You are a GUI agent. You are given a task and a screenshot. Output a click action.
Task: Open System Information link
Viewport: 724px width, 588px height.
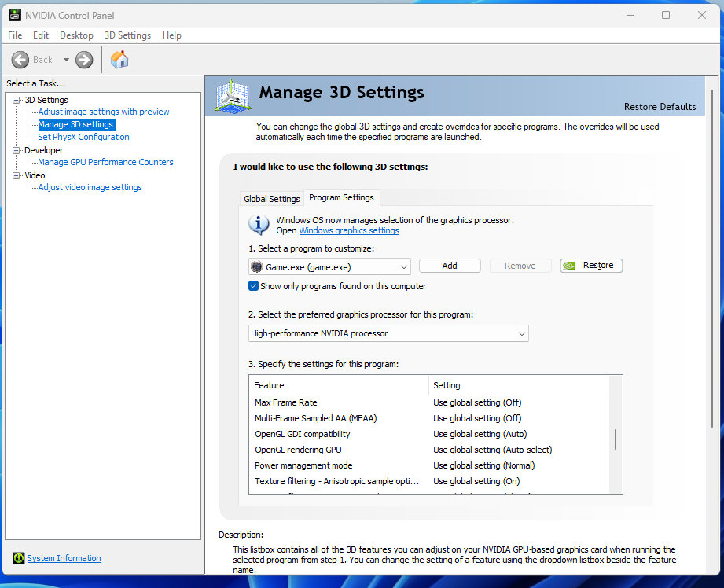[x=64, y=558]
